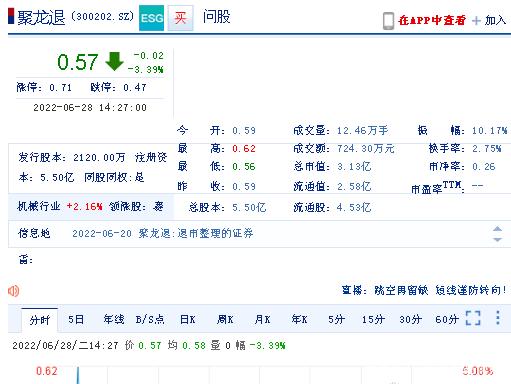Click the 总市值 value 3.13亿

(354, 166)
